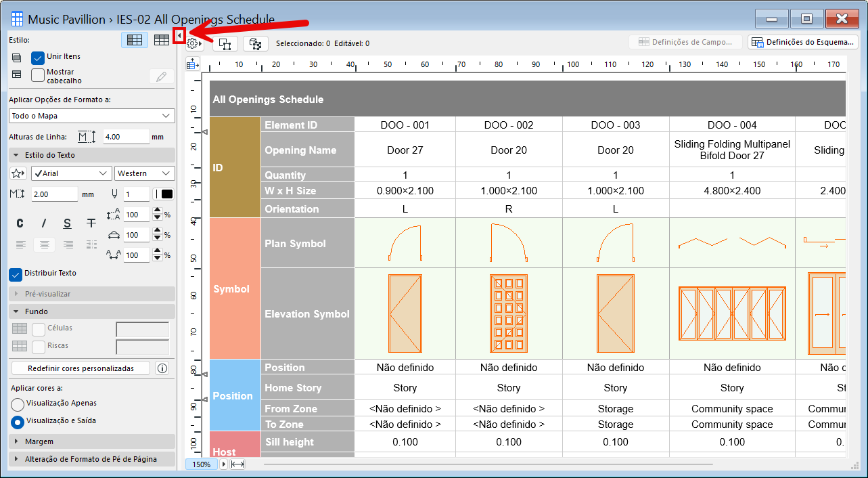The height and width of the screenshot is (478, 868).
Task: Toggle strikethrough text style
Action: click(x=91, y=223)
